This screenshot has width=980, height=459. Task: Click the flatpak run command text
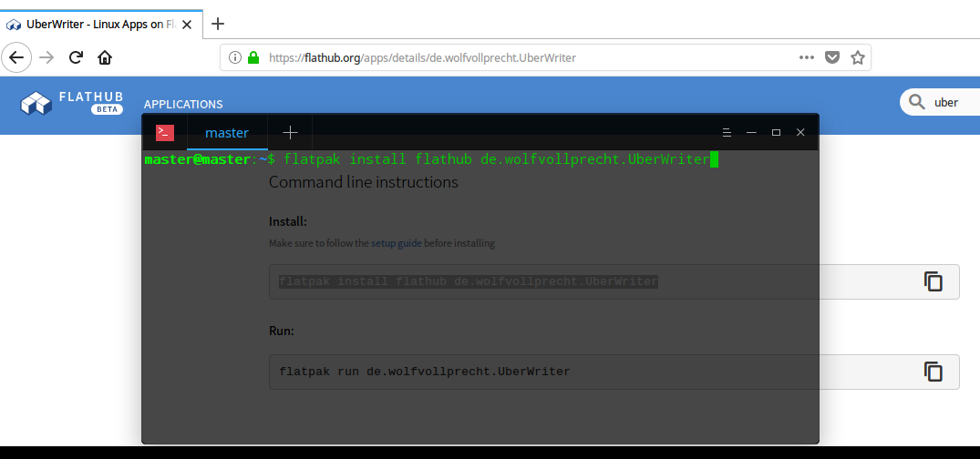pyautogui.click(x=425, y=372)
